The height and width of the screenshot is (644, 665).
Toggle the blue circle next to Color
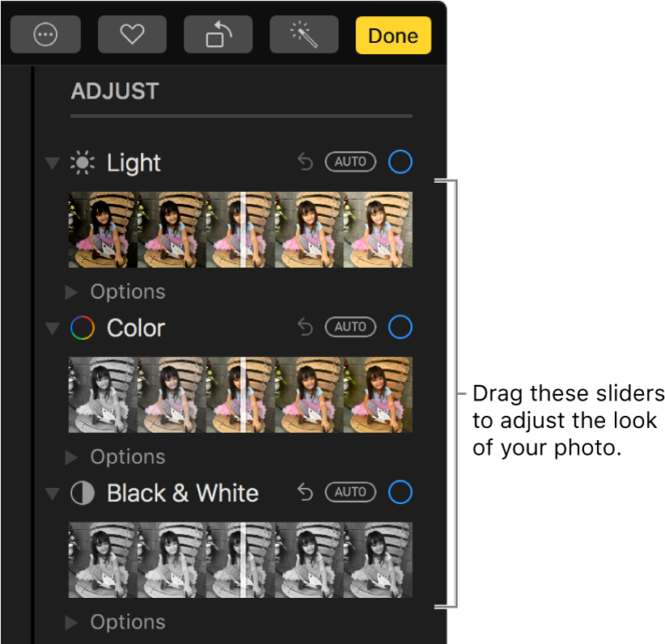400,327
